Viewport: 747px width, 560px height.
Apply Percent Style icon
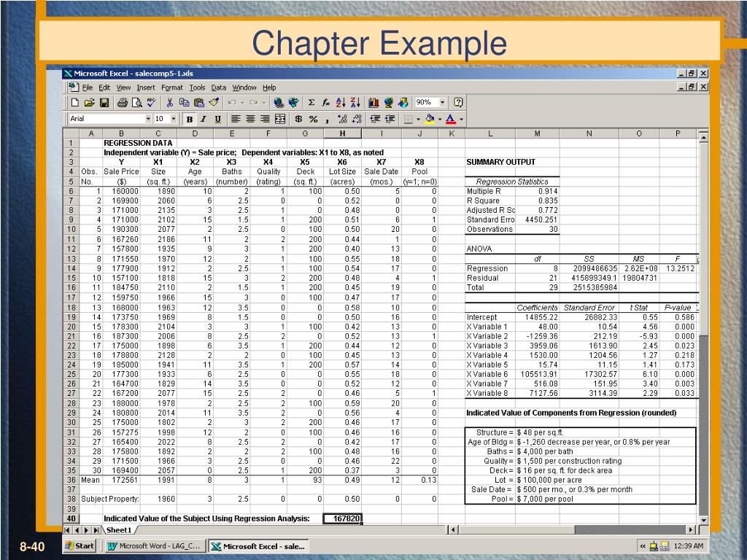pos(313,119)
